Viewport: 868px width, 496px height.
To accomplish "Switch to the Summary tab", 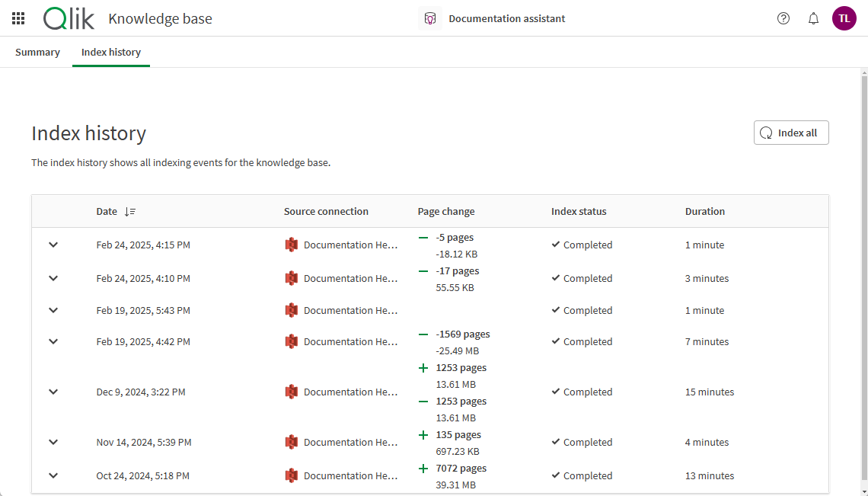I will pos(37,52).
